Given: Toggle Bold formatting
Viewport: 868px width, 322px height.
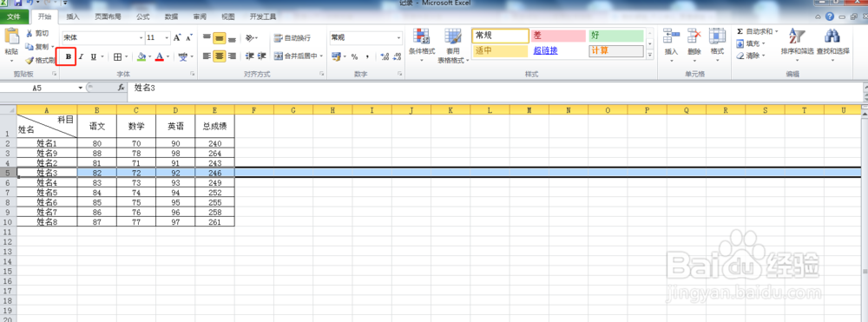Looking at the screenshot, I should [69, 56].
